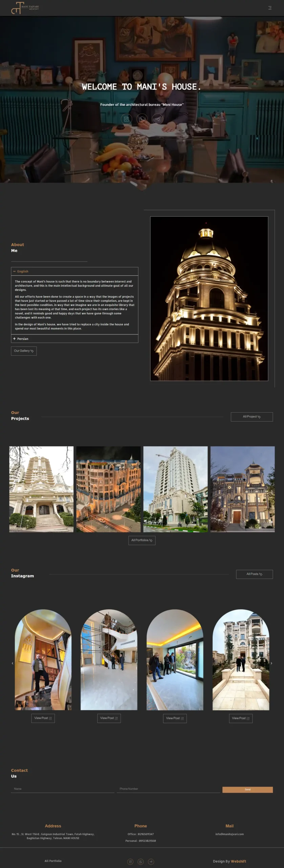This screenshot has height=868, width=284.
Task: Open Telegram icon in hero banner
Action: point(157,119)
